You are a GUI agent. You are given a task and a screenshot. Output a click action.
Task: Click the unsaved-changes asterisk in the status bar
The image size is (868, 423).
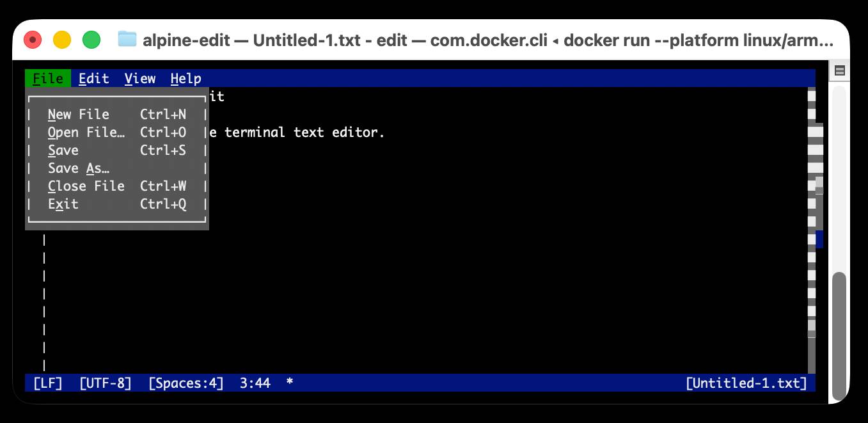(289, 383)
